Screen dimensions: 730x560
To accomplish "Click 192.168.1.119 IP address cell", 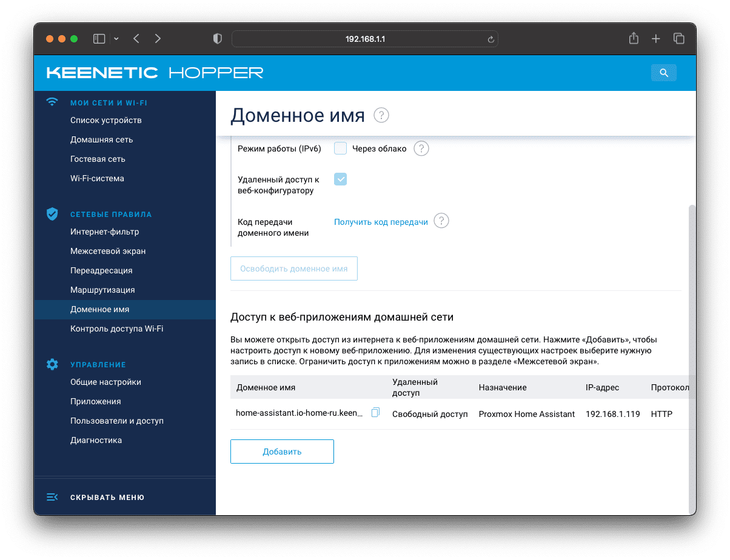I will (x=613, y=414).
